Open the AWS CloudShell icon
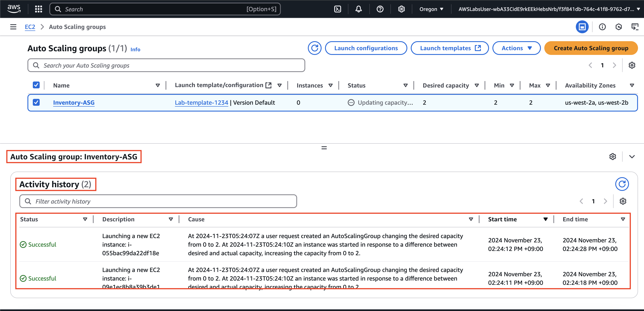The height and width of the screenshot is (311, 644). (337, 9)
